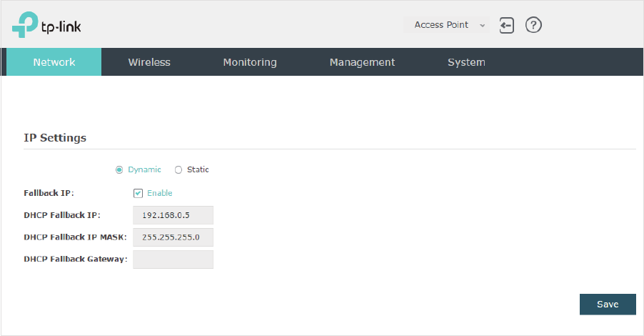Open the System tab
Screen dimensions: 644x336
[x=466, y=62]
